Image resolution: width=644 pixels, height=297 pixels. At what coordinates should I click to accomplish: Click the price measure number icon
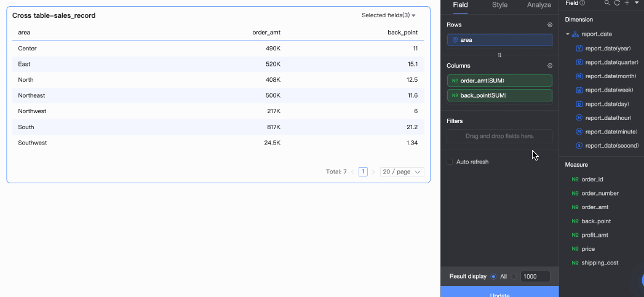575,249
